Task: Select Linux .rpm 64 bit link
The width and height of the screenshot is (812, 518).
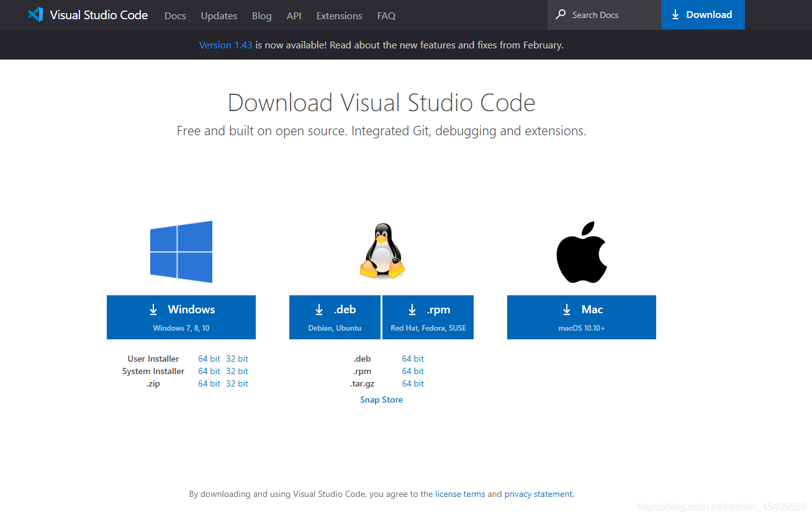Action: [413, 371]
